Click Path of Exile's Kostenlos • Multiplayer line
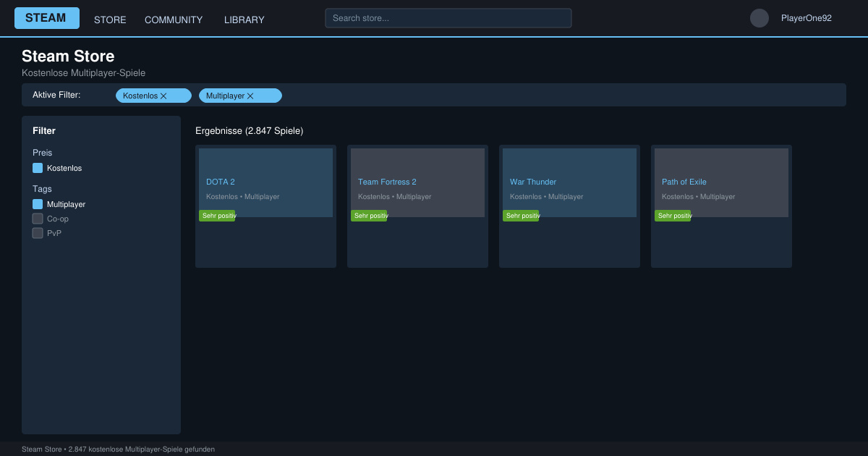Screen dimensions: 868x456 click(698, 197)
